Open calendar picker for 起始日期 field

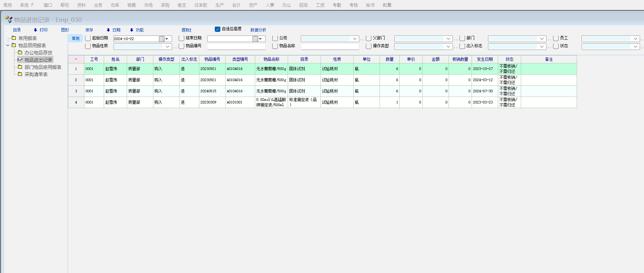coord(162,39)
